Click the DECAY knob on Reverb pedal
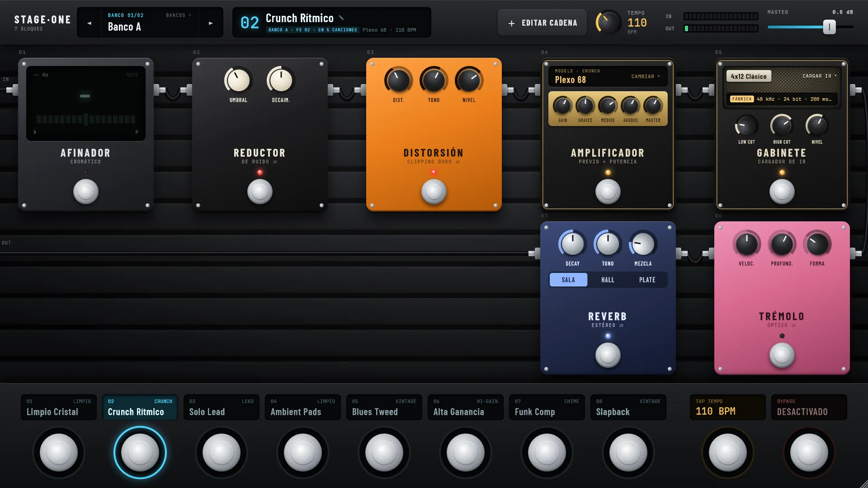 [572, 244]
